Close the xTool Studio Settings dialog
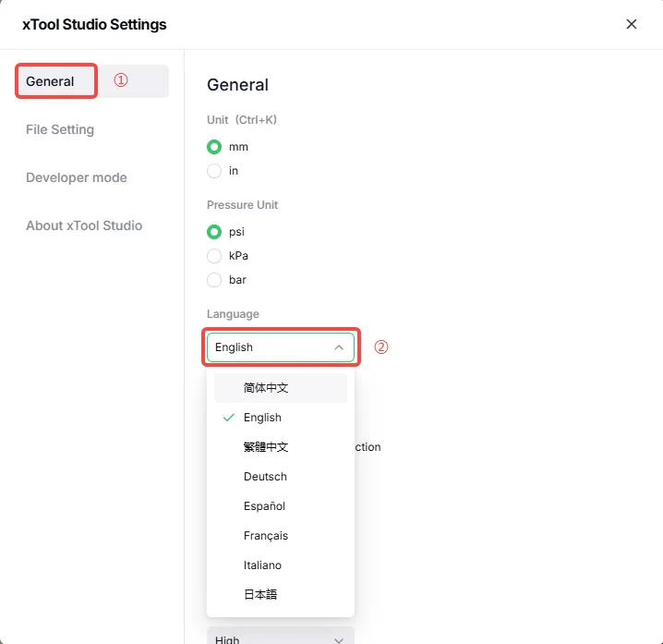 click(x=632, y=24)
